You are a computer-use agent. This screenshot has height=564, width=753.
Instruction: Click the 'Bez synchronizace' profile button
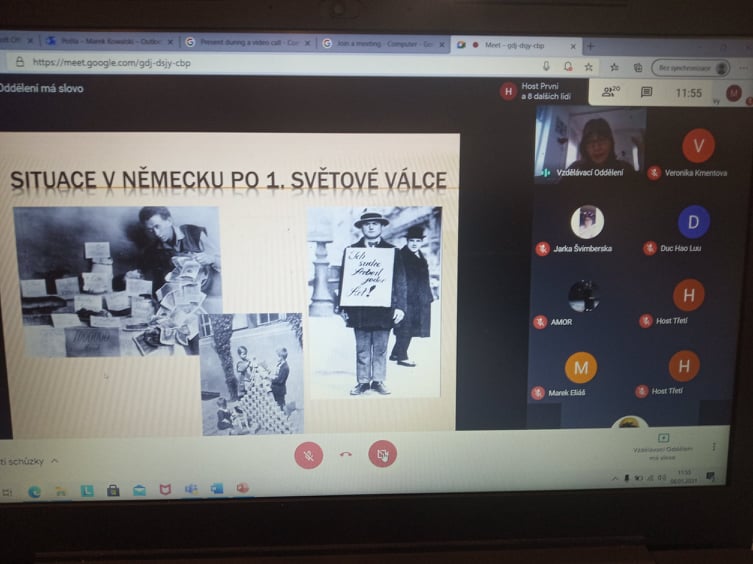pyautogui.click(x=691, y=68)
